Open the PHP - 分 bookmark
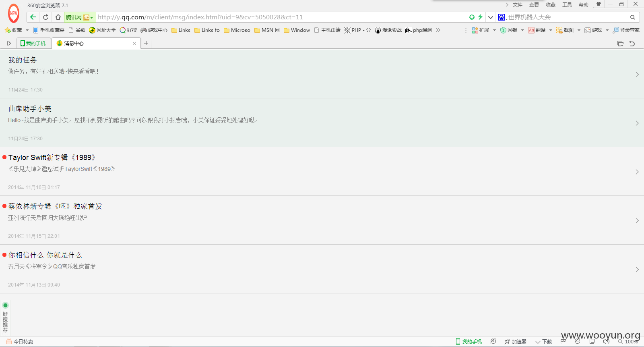 [x=357, y=30]
